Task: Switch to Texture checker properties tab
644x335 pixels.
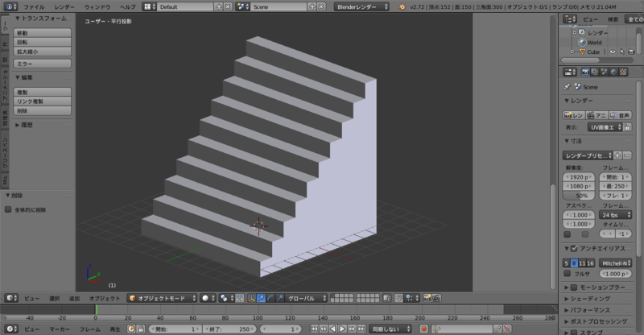Action: coord(623,72)
